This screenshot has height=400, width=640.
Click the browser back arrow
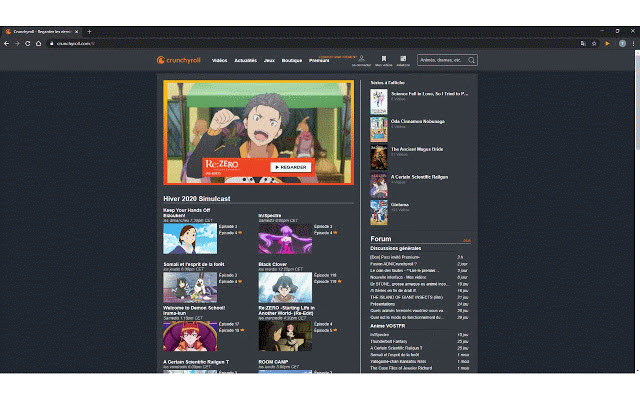(7, 43)
